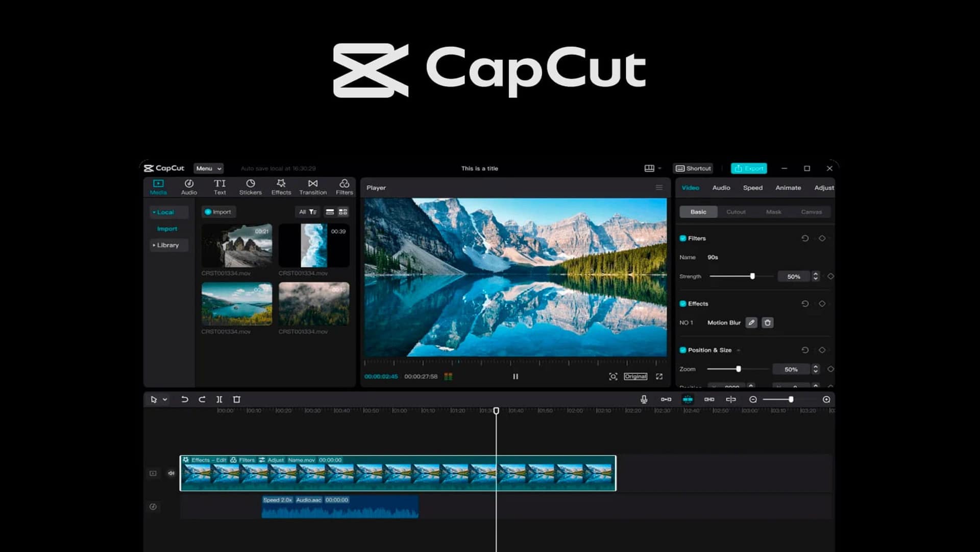
Task: Click the player snapshot focus icon
Action: tap(613, 377)
